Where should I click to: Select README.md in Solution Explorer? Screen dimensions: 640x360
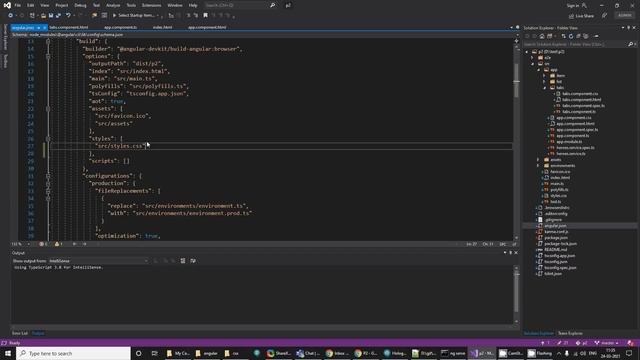556,249
